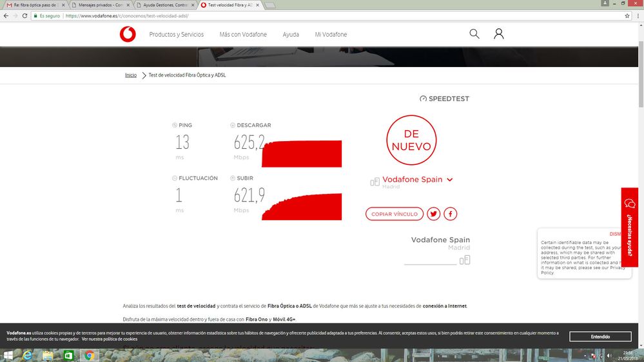
Task: Open Ver nuestra política de cookies link
Action: [x=109, y=339]
